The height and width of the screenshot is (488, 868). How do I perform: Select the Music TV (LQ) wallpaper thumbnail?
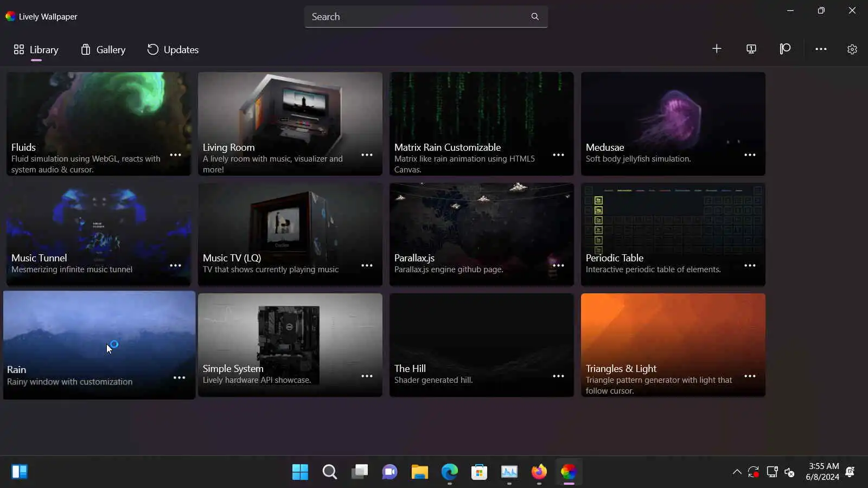click(x=290, y=234)
